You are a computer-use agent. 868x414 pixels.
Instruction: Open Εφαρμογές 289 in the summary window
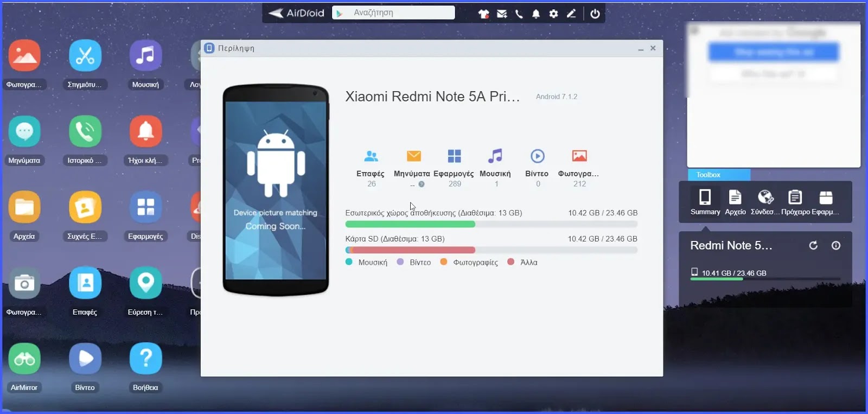pyautogui.click(x=454, y=168)
